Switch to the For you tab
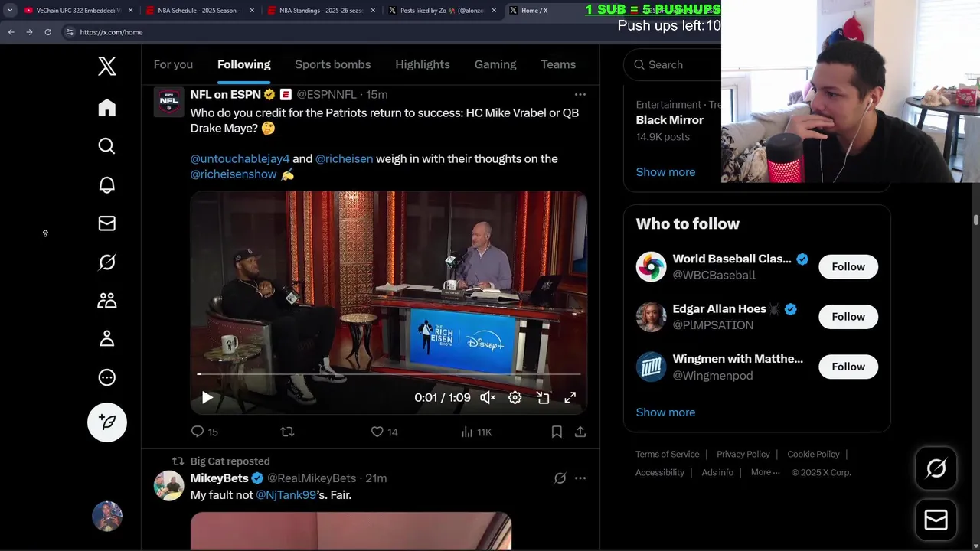This screenshot has height=551, width=980. click(x=173, y=64)
